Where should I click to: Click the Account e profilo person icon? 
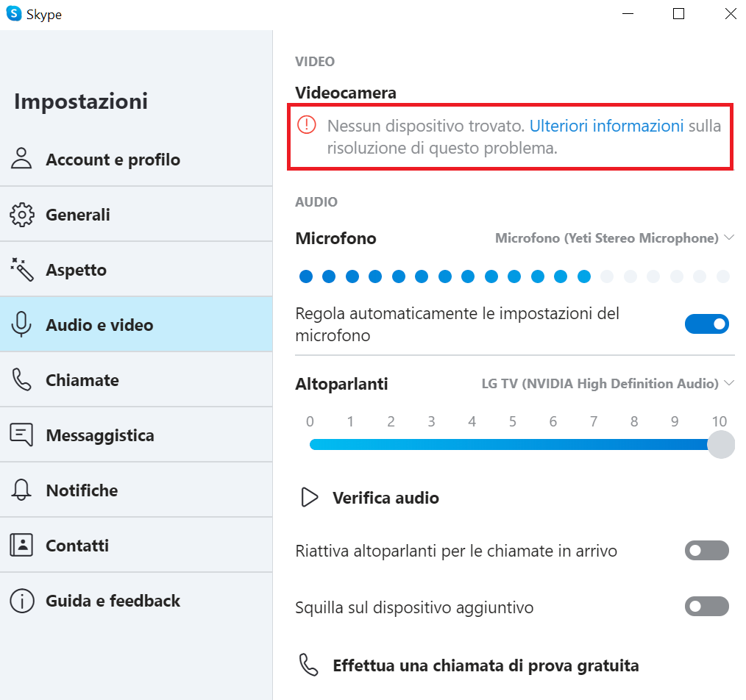pyautogui.click(x=22, y=159)
